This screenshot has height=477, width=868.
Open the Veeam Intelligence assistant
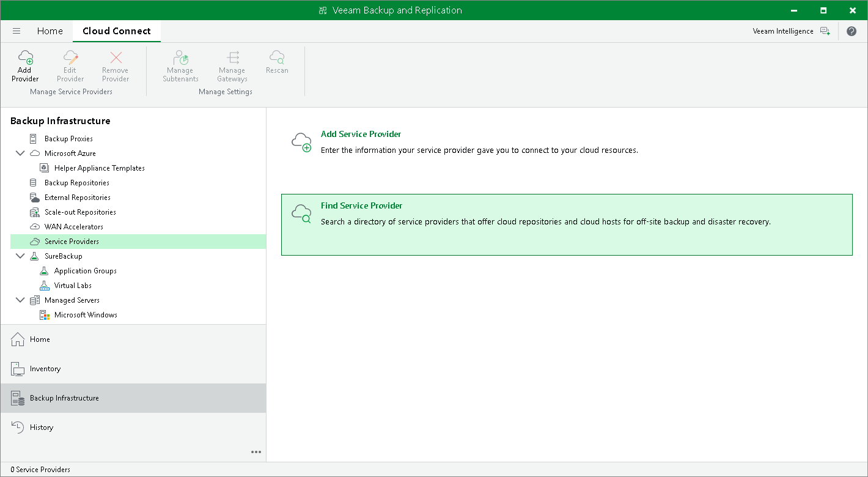coord(791,31)
